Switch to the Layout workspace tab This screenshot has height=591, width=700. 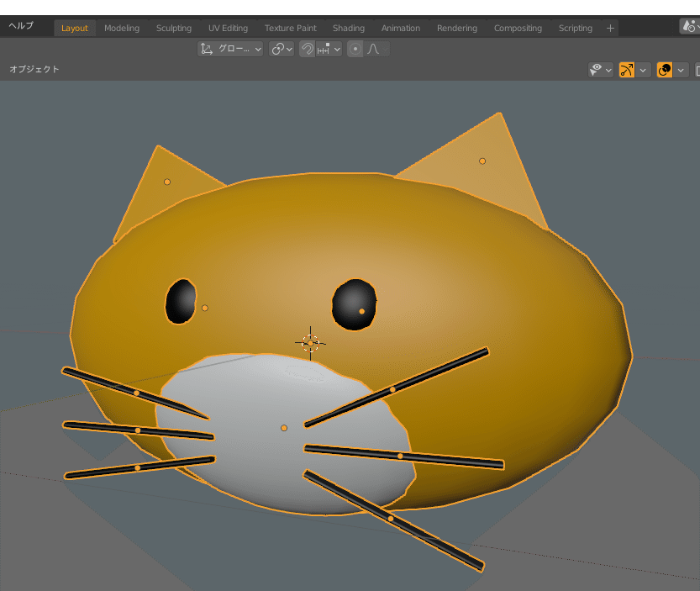pos(75,28)
